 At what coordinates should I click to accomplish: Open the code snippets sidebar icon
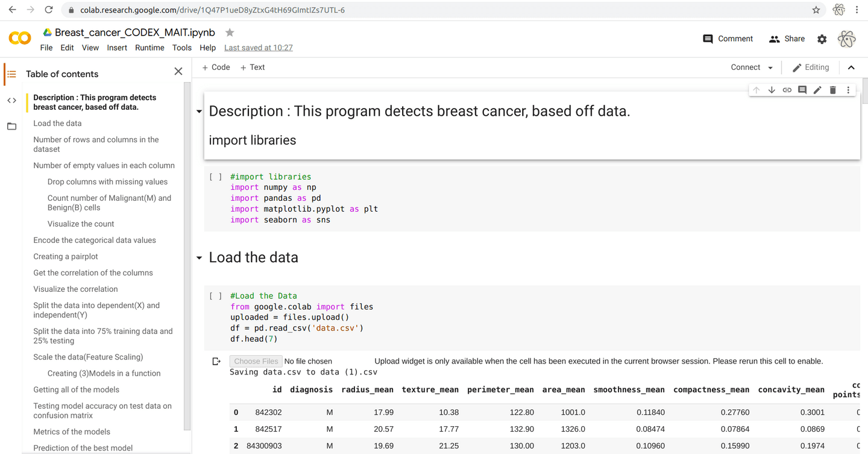pos(11,100)
